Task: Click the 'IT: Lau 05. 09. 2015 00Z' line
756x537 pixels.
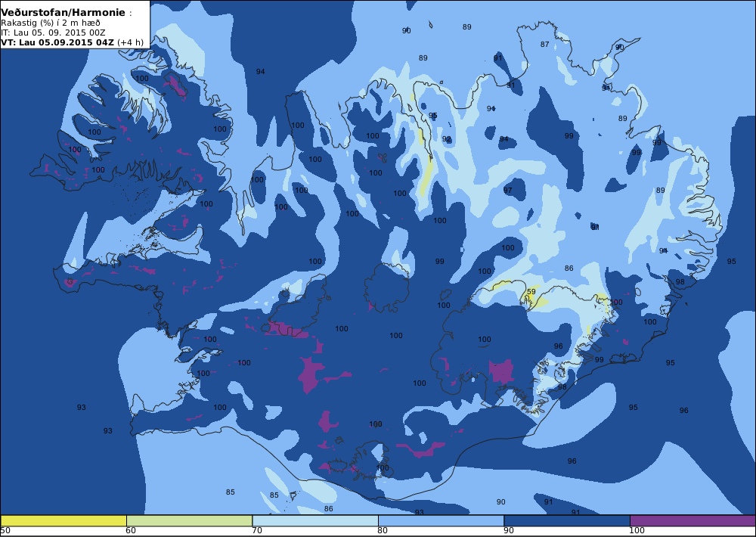Action: pos(53,33)
